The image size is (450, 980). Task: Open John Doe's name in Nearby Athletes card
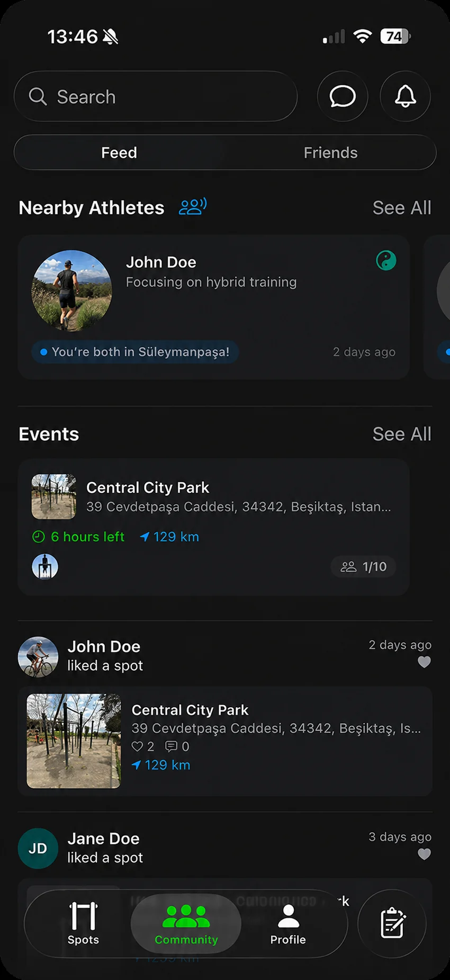[161, 262]
